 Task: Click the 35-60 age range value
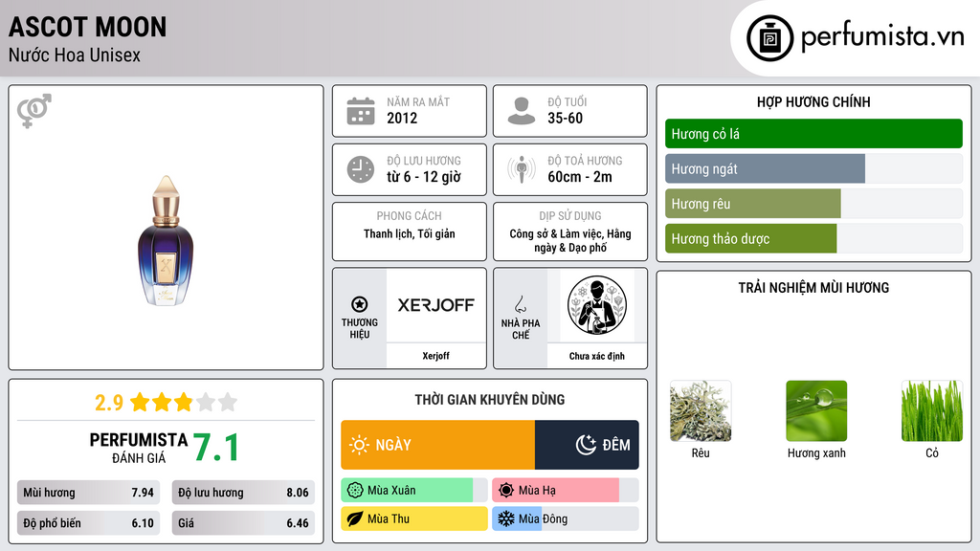tap(565, 118)
